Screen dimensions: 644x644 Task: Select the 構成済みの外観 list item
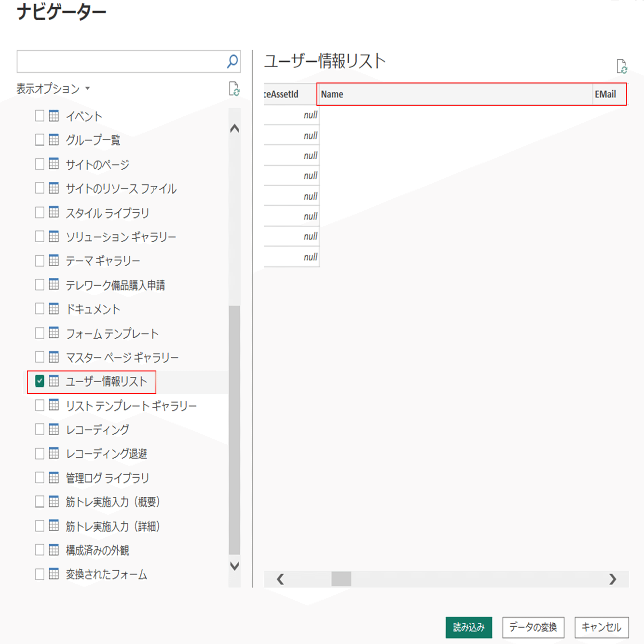(x=97, y=550)
